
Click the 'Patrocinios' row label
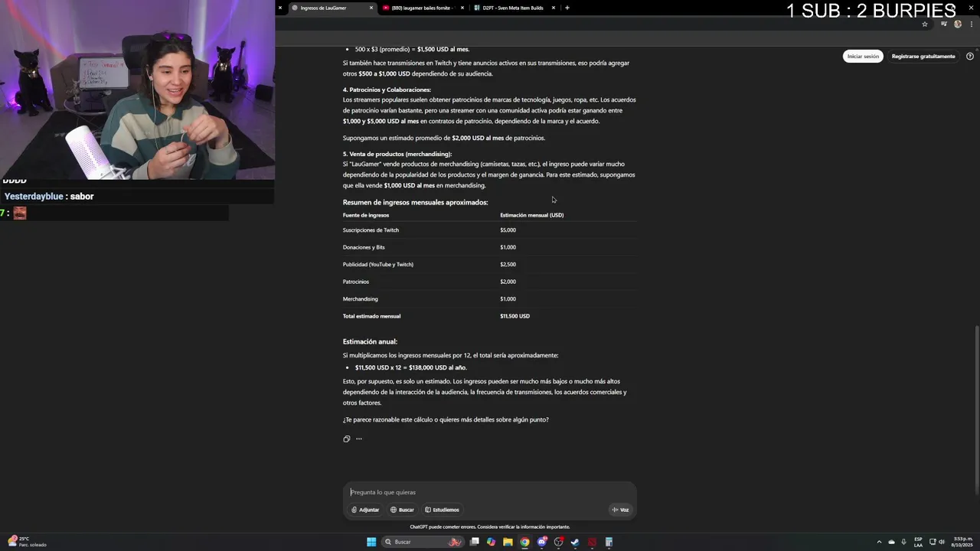[x=356, y=282]
